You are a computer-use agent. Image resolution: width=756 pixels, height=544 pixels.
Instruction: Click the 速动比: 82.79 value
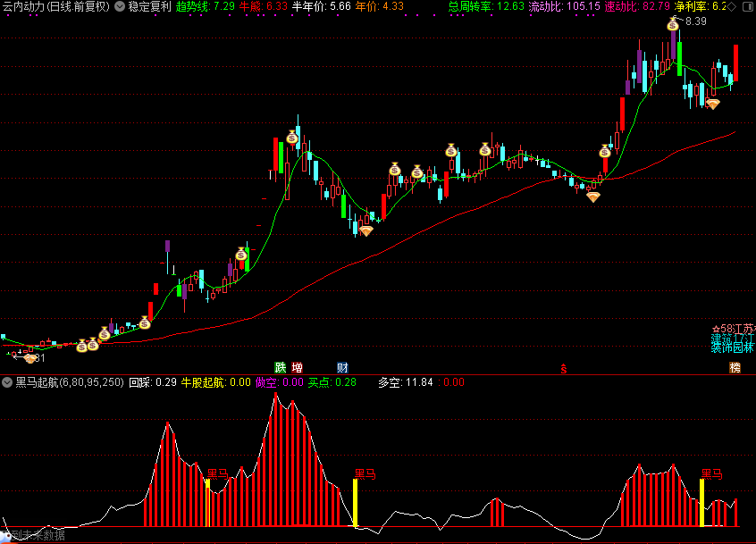(637, 7)
